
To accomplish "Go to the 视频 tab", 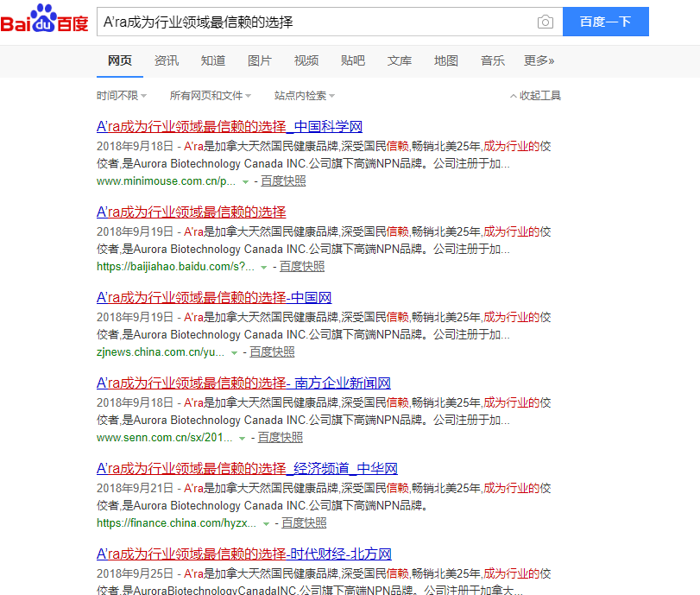I will [x=306, y=60].
